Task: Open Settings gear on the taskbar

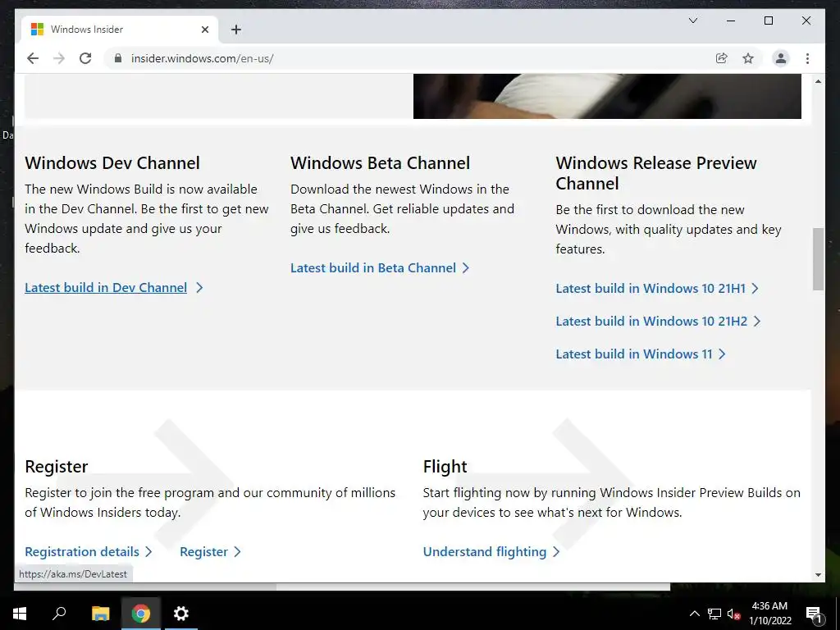Action: 181,614
